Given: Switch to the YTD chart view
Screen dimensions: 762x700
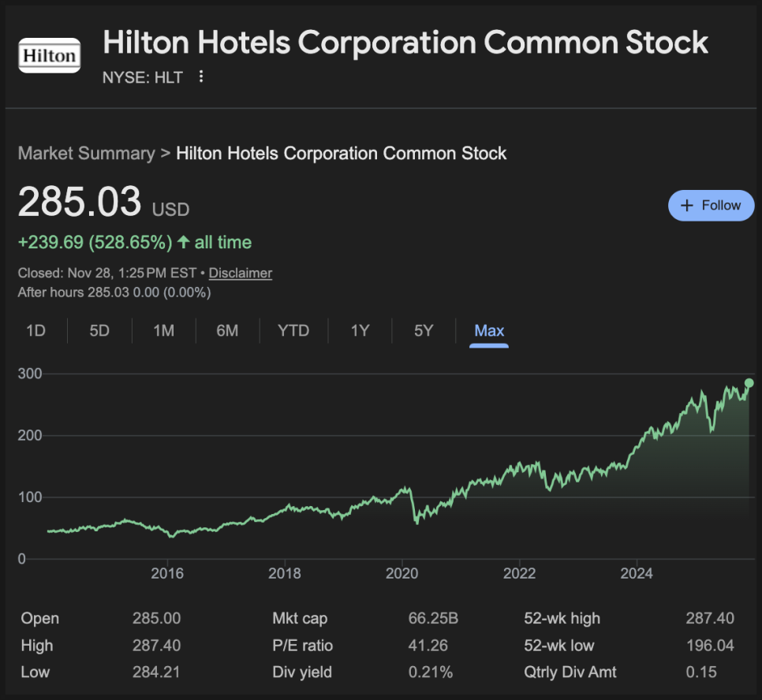Looking at the screenshot, I should point(293,330).
